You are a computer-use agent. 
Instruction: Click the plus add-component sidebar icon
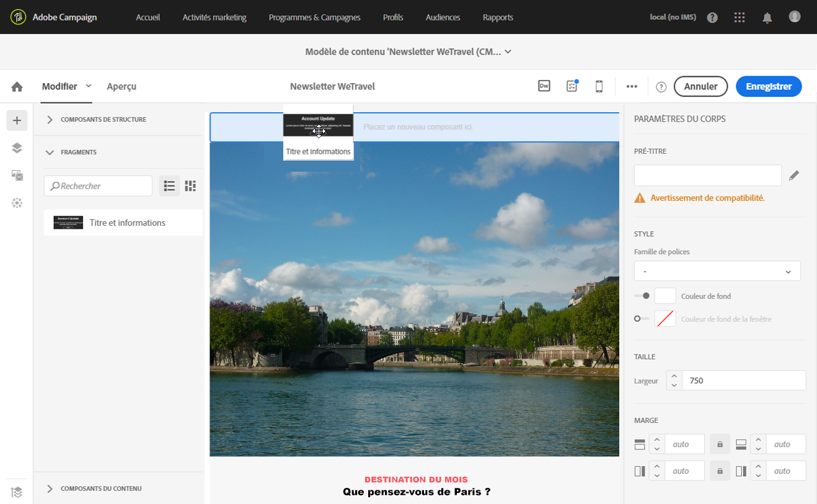(x=17, y=120)
